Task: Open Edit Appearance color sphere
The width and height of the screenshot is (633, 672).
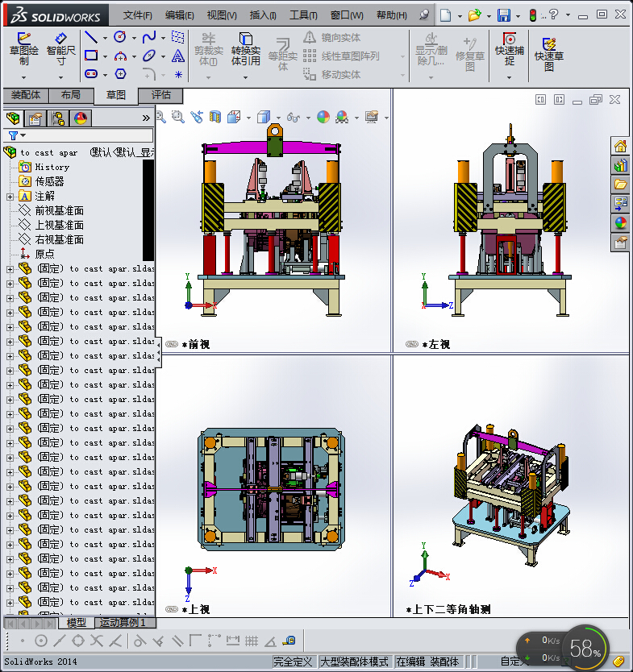Action: pyautogui.click(x=323, y=117)
